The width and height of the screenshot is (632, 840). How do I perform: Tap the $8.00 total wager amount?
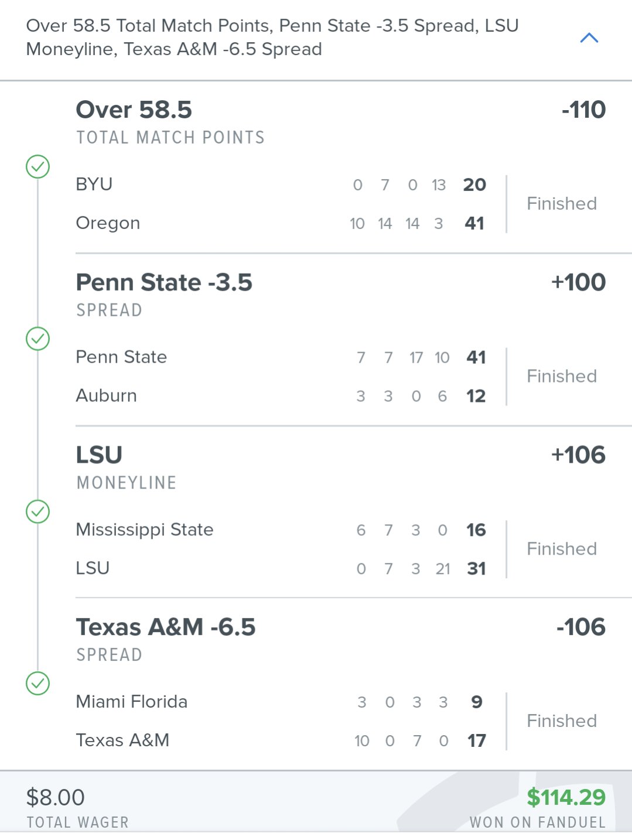(56, 797)
